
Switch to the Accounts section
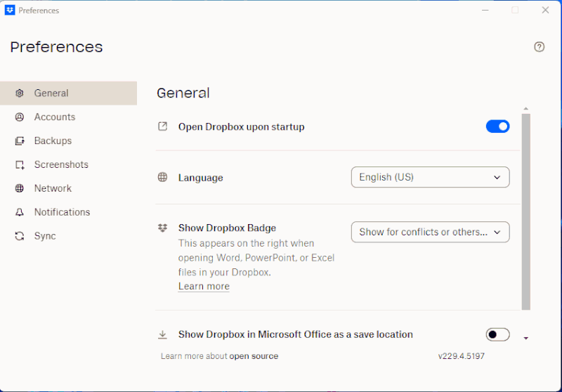tap(54, 117)
